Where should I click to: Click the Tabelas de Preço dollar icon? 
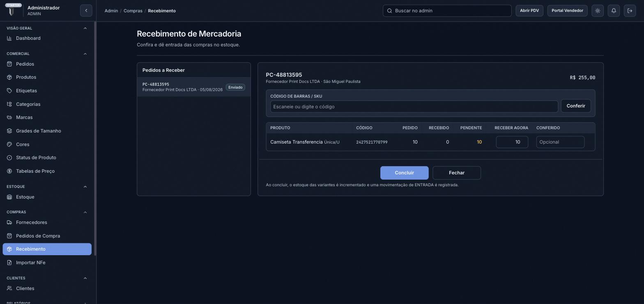click(9, 171)
